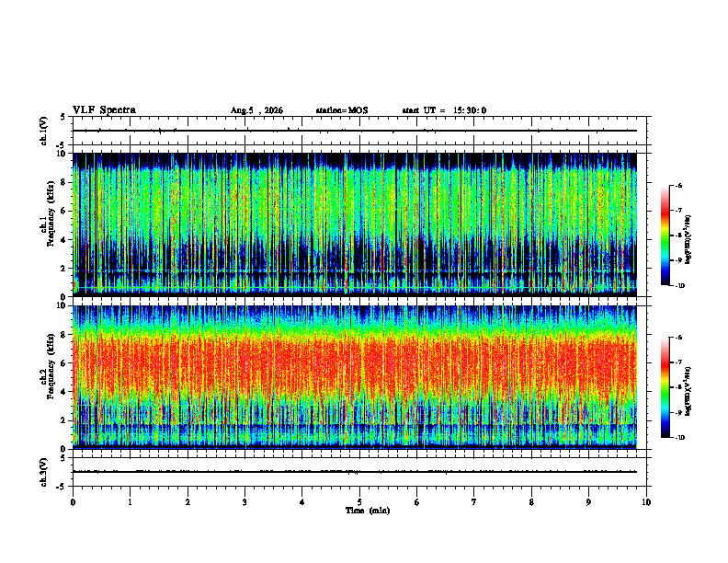Click the station=MOS label
The width and height of the screenshot is (728, 563).
click(x=342, y=110)
